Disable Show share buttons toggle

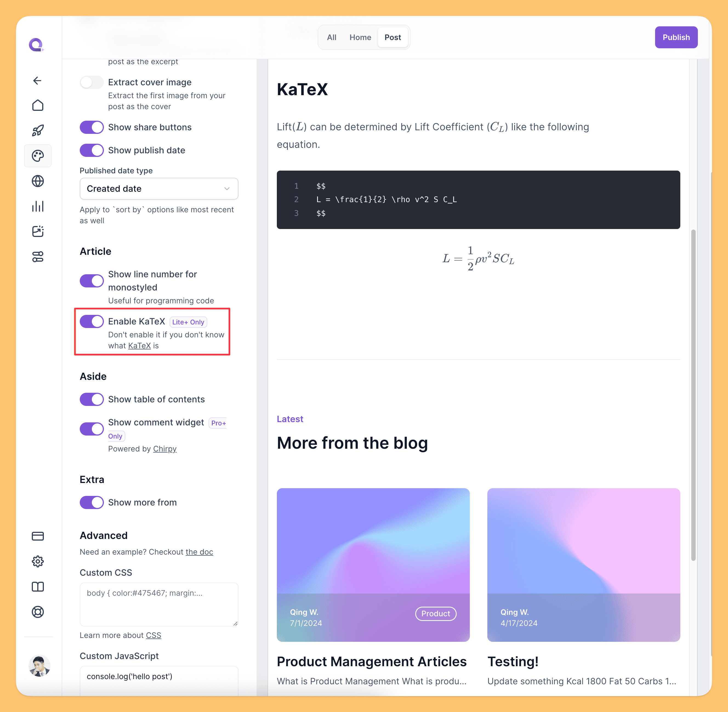91,126
